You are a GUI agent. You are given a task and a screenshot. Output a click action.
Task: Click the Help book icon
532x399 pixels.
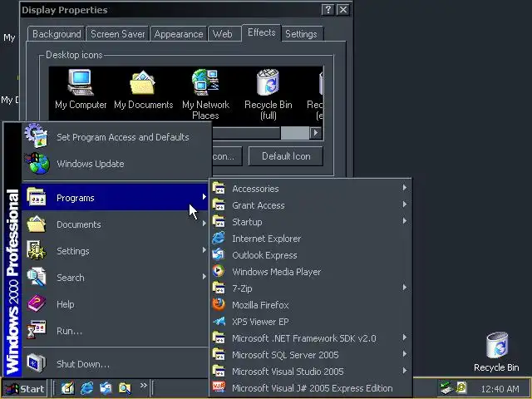(37, 303)
